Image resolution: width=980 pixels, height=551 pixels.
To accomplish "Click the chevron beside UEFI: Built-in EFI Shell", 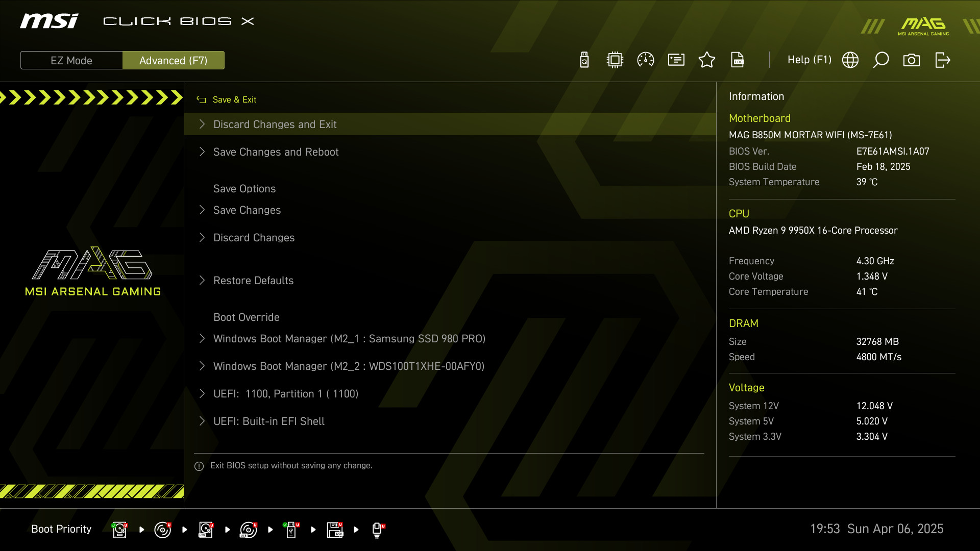I will tap(202, 421).
